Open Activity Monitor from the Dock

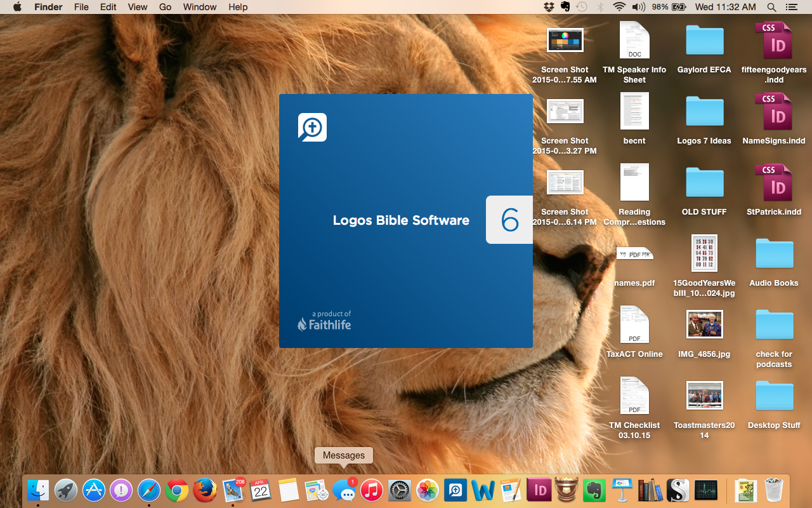706,490
